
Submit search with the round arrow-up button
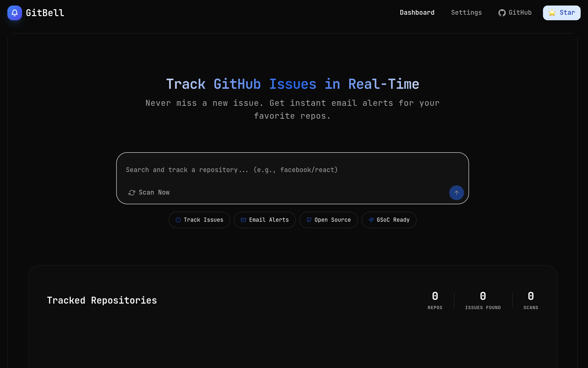click(x=456, y=193)
